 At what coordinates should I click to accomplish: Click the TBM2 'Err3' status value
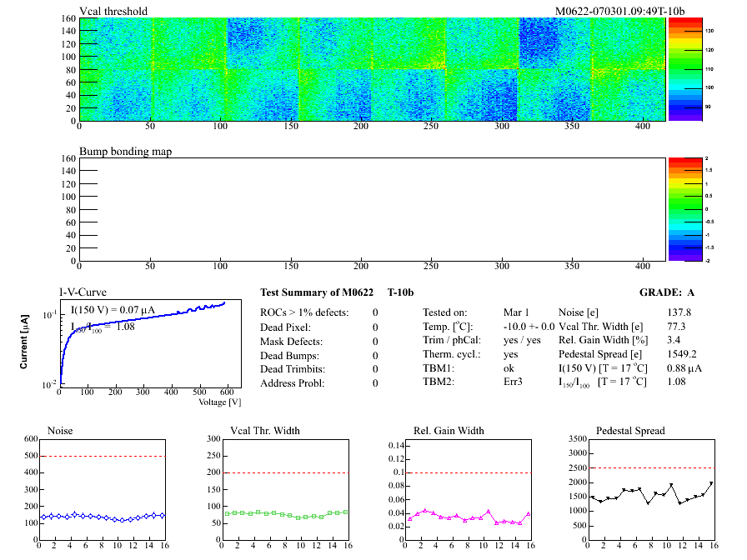pos(514,382)
